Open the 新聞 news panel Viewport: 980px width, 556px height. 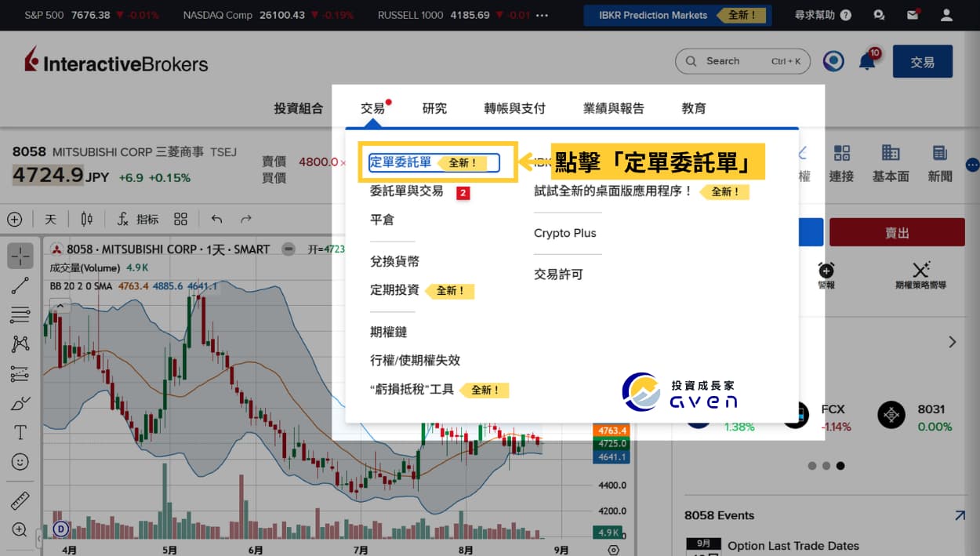tap(940, 163)
